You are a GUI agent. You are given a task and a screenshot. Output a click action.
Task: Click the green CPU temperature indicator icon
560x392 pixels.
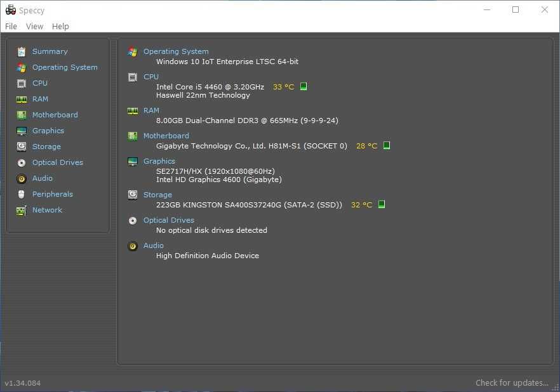[x=303, y=86]
